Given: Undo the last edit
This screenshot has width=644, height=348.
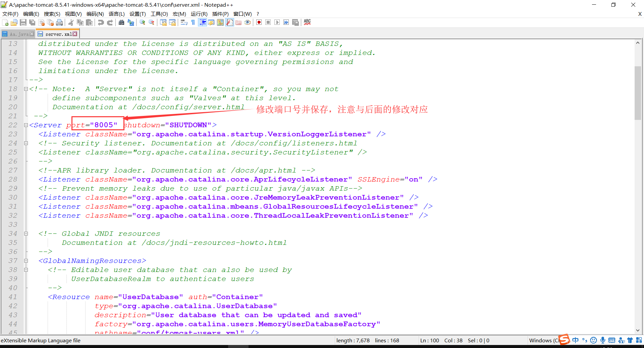Looking at the screenshot, I should point(101,22).
